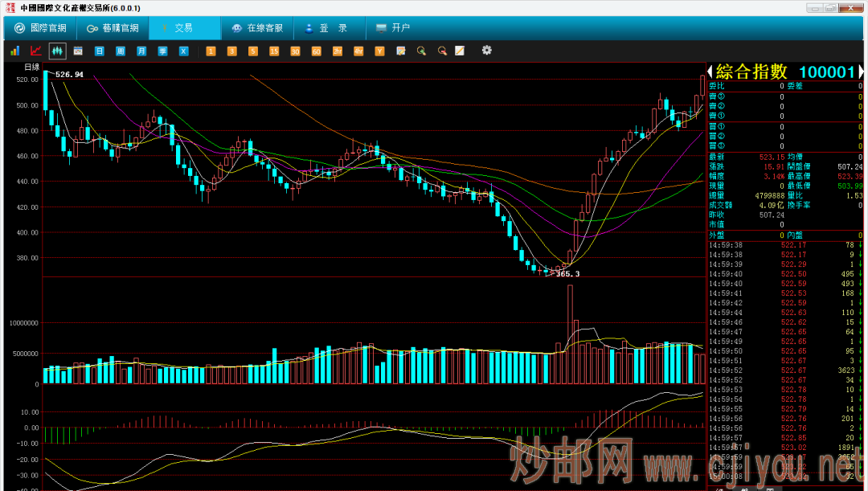Viewport: 868px width, 491px height.
Task: Select the 60-minute period button
Action: [316, 51]
